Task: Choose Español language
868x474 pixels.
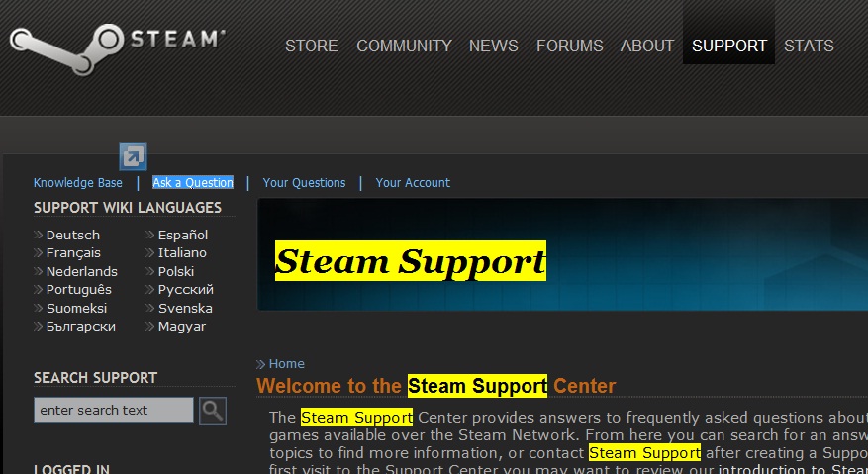Action: click(x=183, y=235)
